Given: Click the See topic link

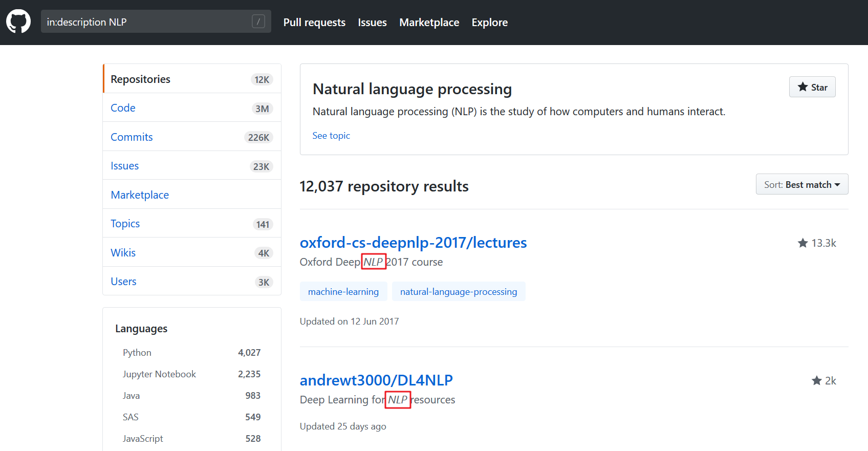Looking at the screenshot, I should pos(331,136).
